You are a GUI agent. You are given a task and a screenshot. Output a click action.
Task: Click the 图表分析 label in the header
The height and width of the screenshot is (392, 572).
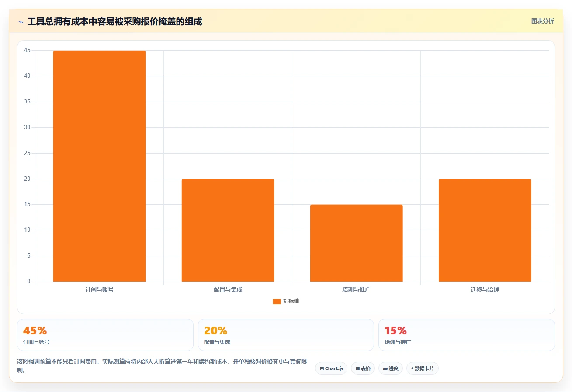pos(542,21)
